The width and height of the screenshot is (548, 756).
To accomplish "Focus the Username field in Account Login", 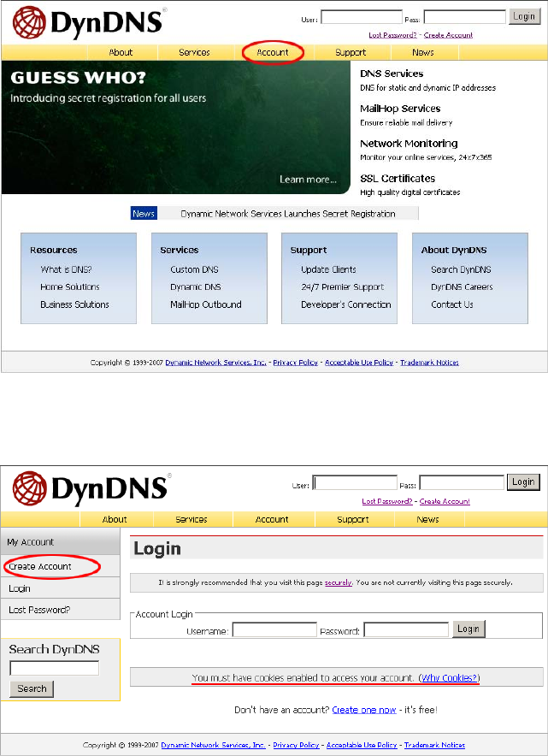I will (x=274, y=629).
